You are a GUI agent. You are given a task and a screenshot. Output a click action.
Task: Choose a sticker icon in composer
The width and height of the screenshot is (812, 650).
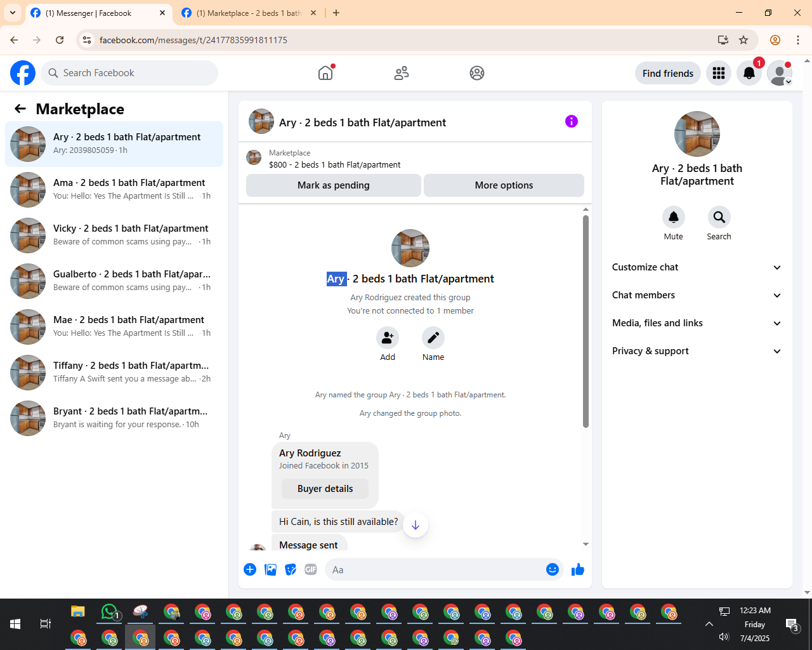coord(291,569)
